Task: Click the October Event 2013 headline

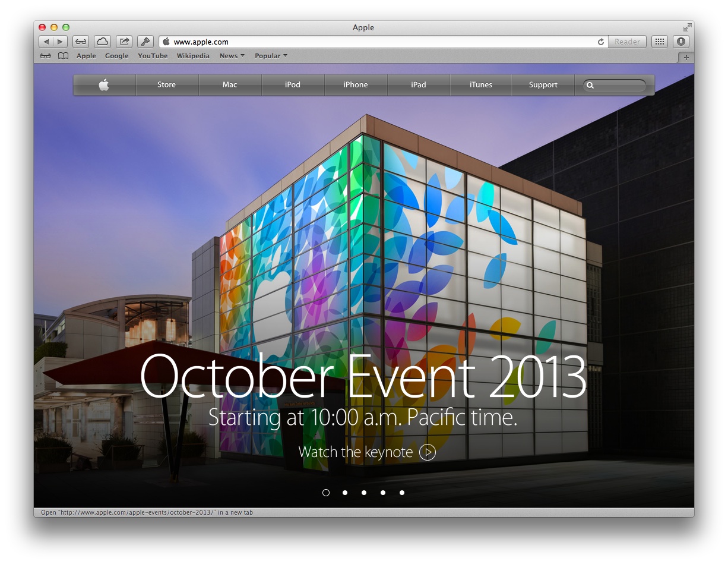Action: pos(363,377)
